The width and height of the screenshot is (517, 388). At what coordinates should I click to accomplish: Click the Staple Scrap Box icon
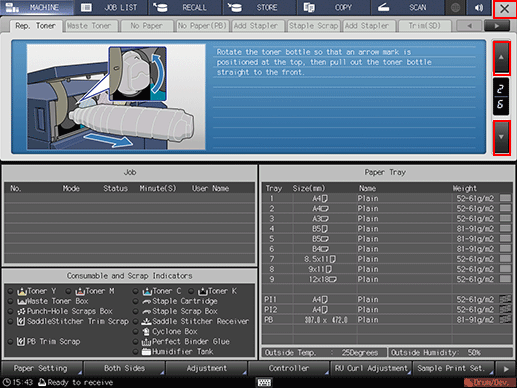click(x=147, y=312)
